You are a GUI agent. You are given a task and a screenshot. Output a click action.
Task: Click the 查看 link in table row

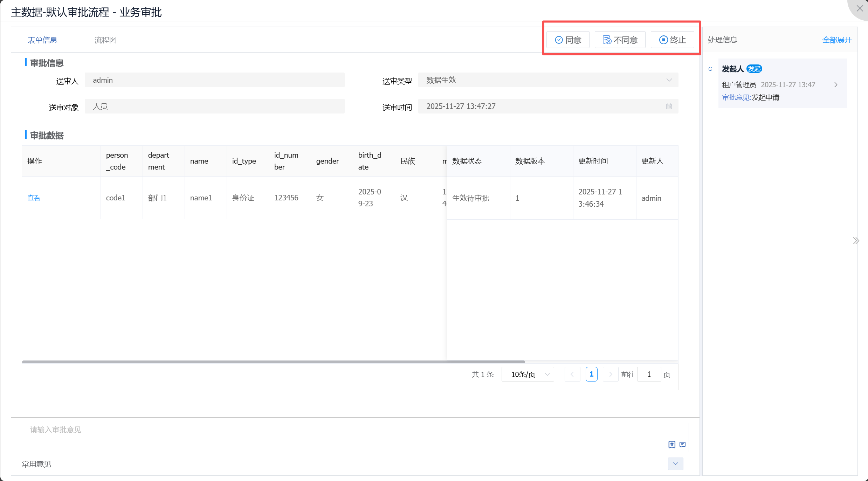pyautogui.click(x=34, y=198)
